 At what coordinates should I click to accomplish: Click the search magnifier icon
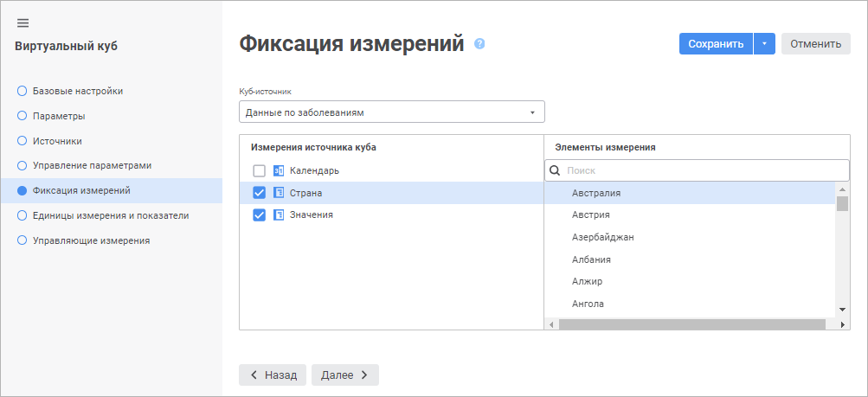click(556, 170)
